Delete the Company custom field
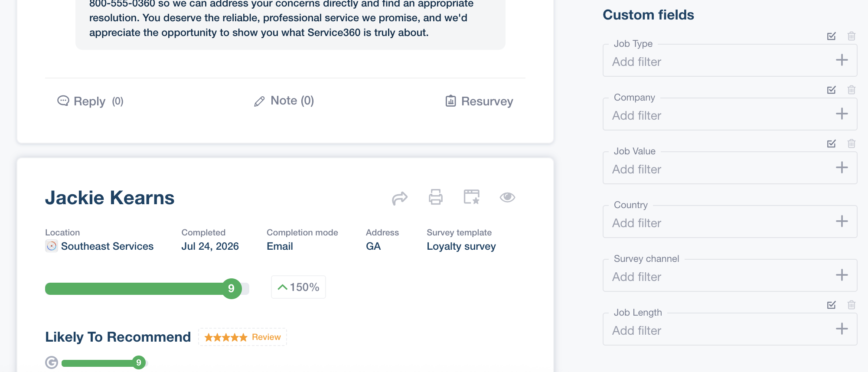868x372 pixels. pyautogui.click(x=851, y=90)
